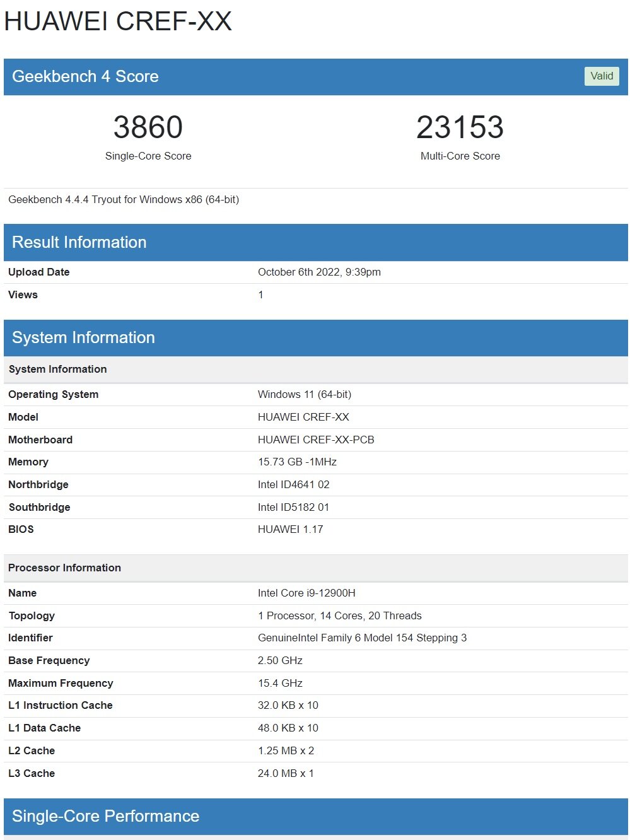Click the Result Information header

316,243
